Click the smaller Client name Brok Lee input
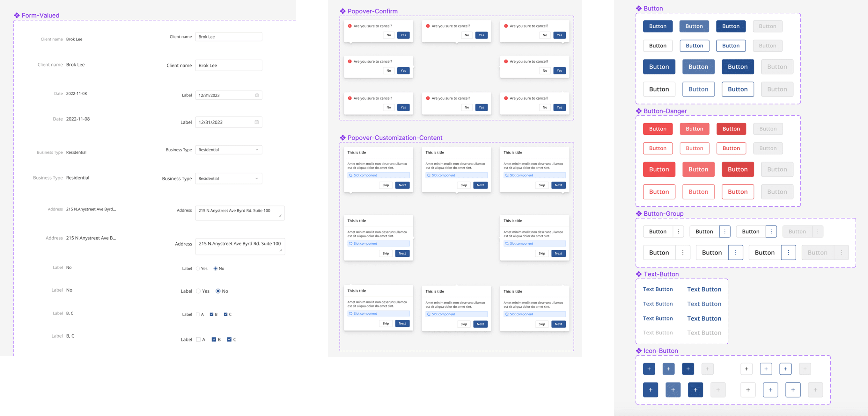868x416 pixels. 228,37
